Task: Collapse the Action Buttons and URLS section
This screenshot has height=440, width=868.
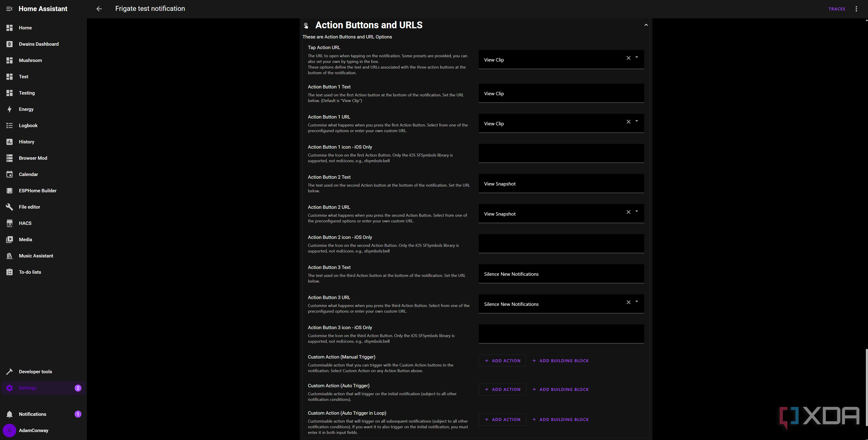Action: (x=646, y=25)
